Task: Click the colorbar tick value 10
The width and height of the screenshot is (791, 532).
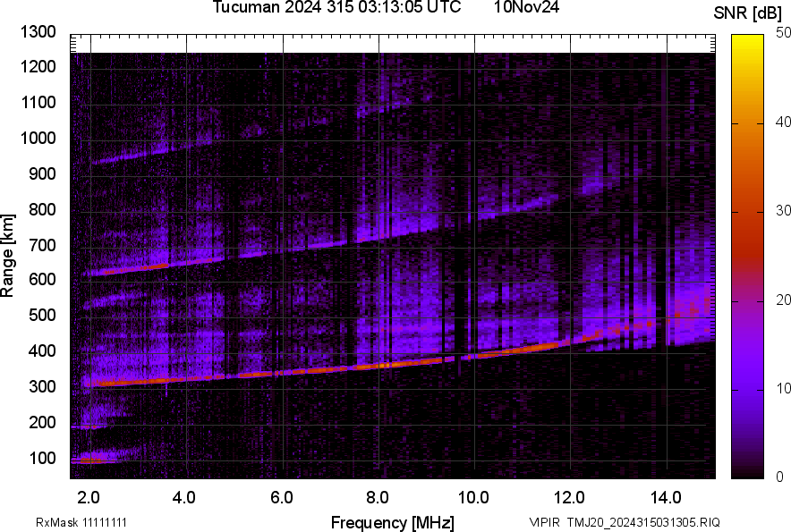Action: tap(782, 389)
